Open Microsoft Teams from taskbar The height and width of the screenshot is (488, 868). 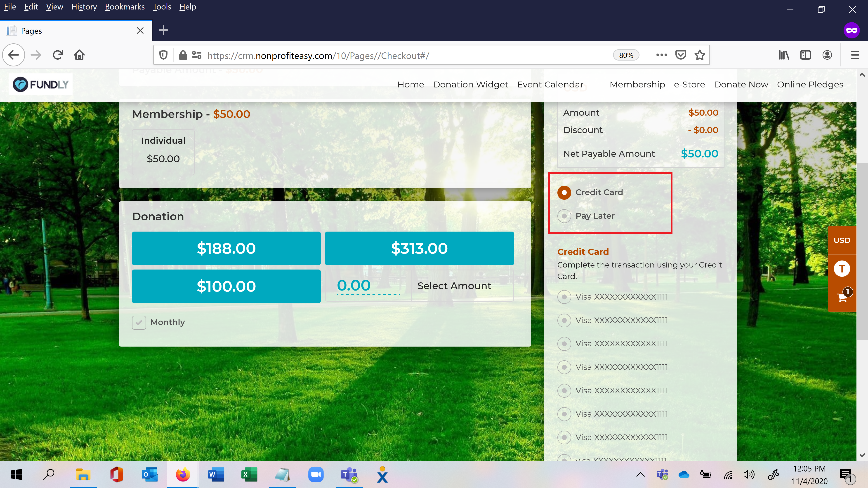coord(349,474)
